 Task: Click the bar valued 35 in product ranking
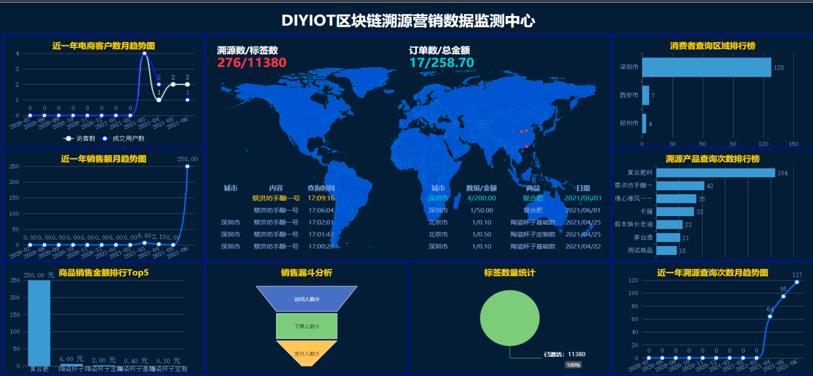676,199
